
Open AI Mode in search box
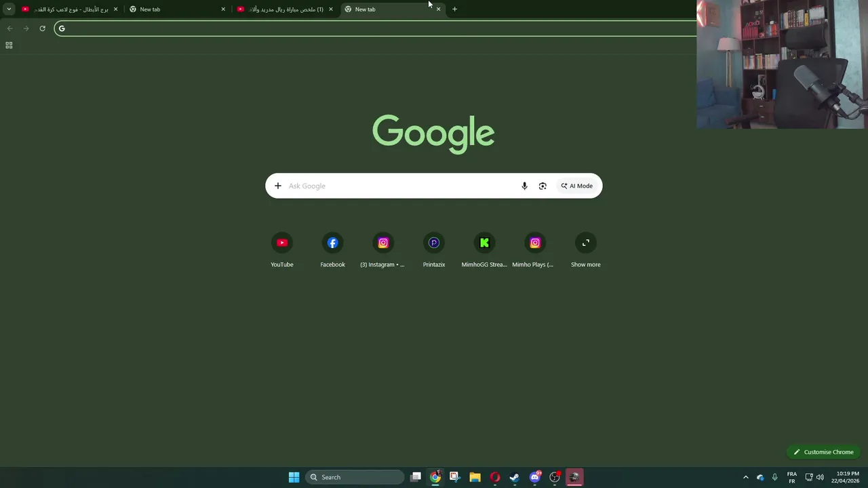577,186
